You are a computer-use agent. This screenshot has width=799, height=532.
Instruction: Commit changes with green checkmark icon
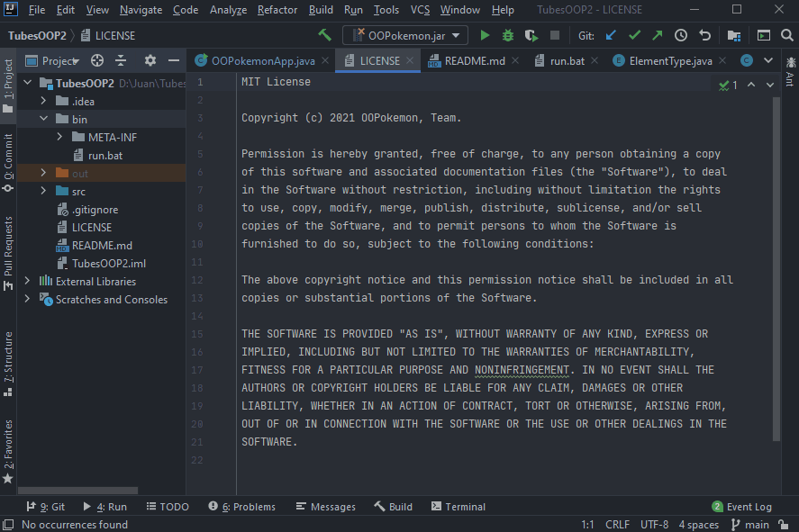click(634, 35)
